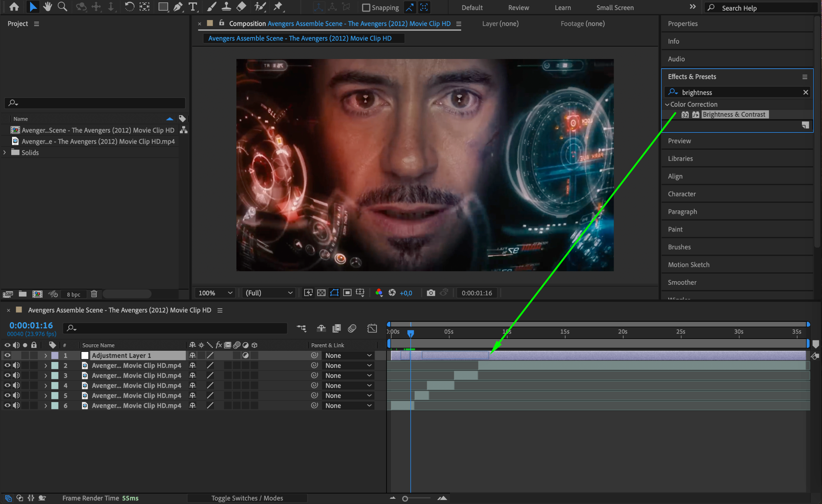Image resolution: width=822 pixels, height=504 pixels.
Task: Hide Adjustment Layer 1 with eye toggle
Action: pyautogui.click(x=7, y=356)
